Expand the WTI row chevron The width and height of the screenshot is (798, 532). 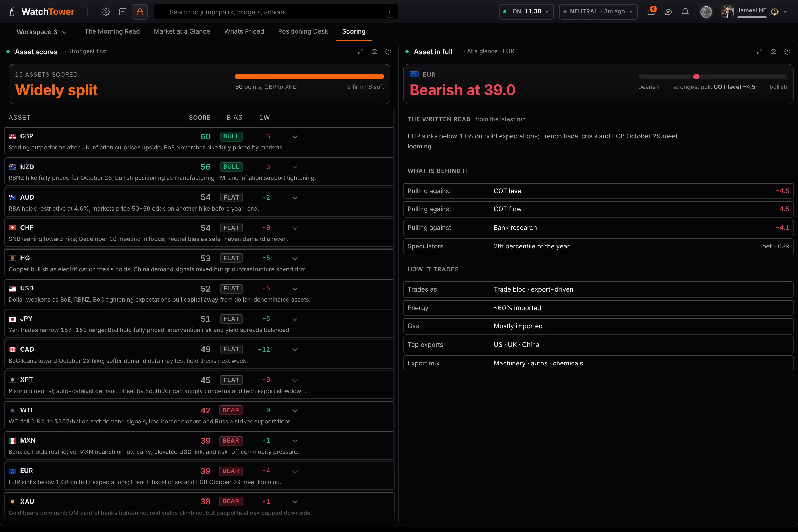pyautogui.click(x=295, y=410)
